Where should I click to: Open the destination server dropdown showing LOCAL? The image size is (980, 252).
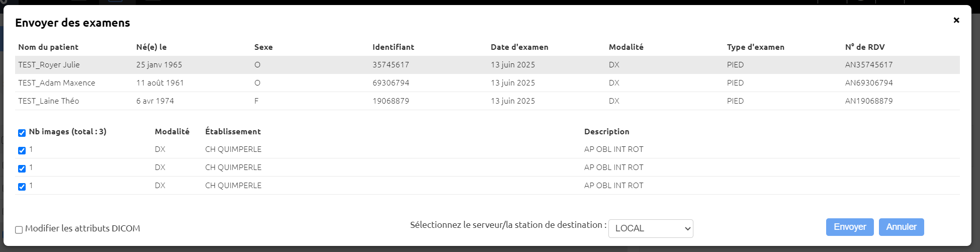point(651,228)
